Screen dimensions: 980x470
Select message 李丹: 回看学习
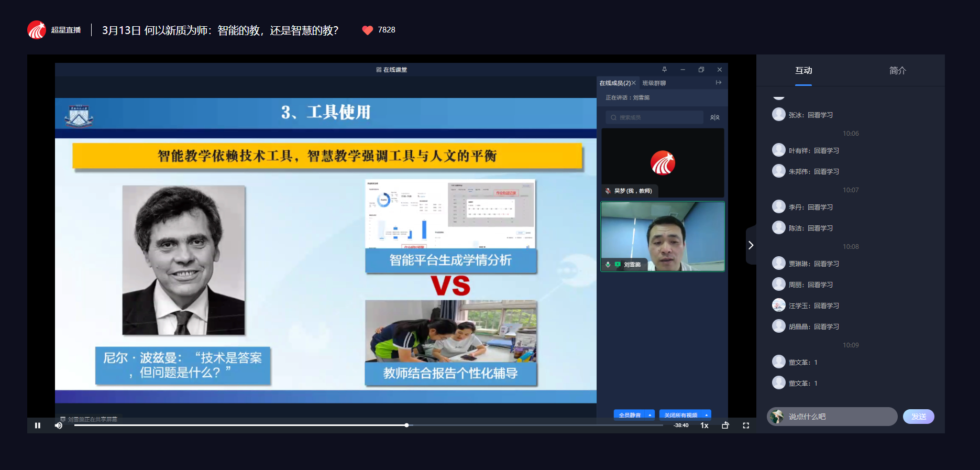click(811, 207)
